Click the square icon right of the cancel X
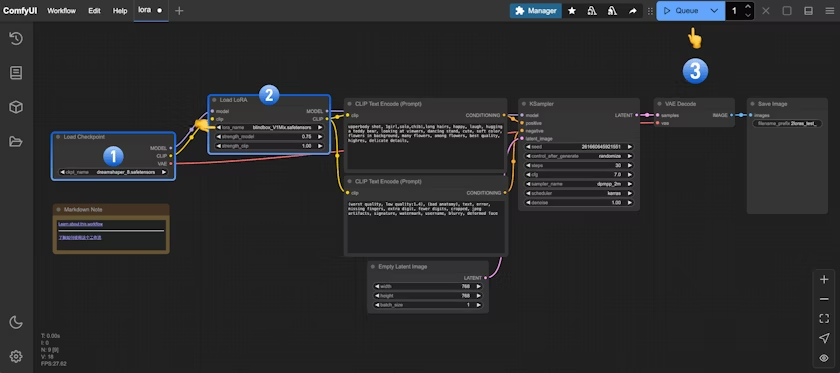This screenshot has width=840, height=373. coord(787,11)
